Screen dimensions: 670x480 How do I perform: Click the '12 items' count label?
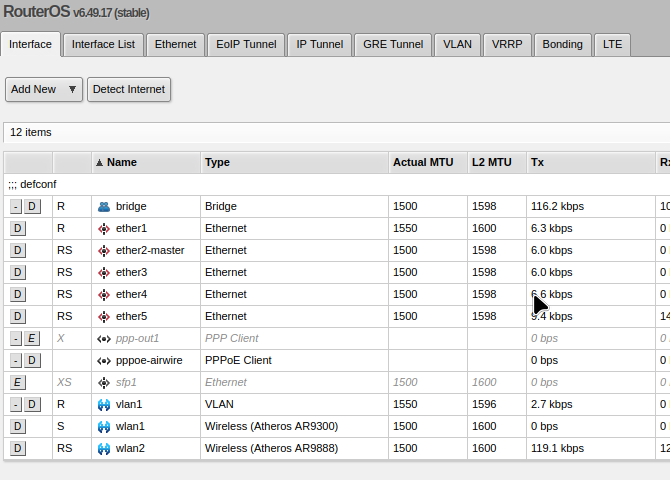(31, 133)
